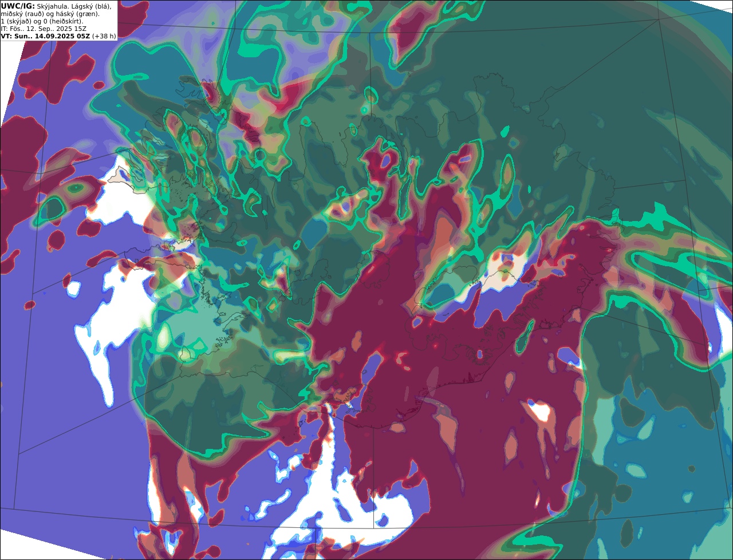
Task: Click the text "miðský (rauð) og háský (græn)."
Action: [x=50, y=13]
